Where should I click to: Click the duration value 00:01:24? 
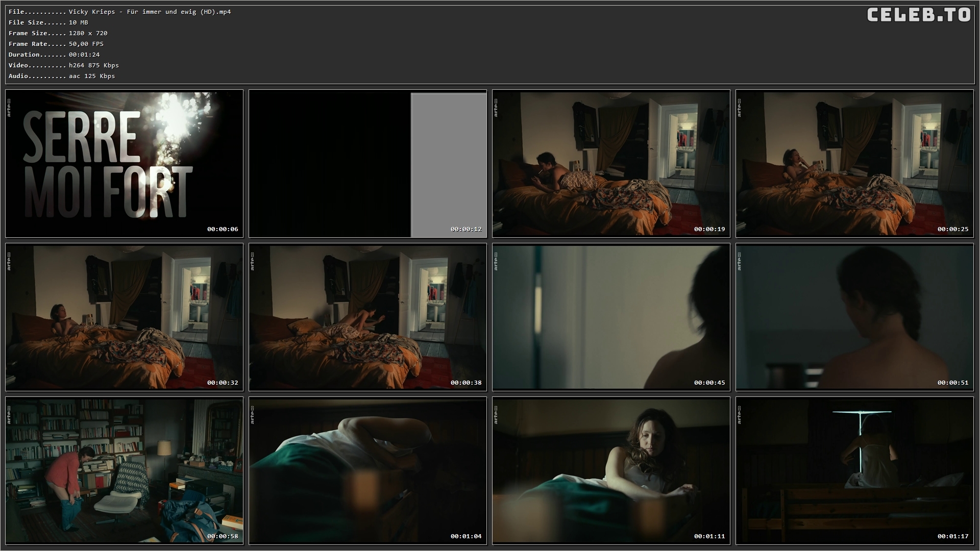84,55
